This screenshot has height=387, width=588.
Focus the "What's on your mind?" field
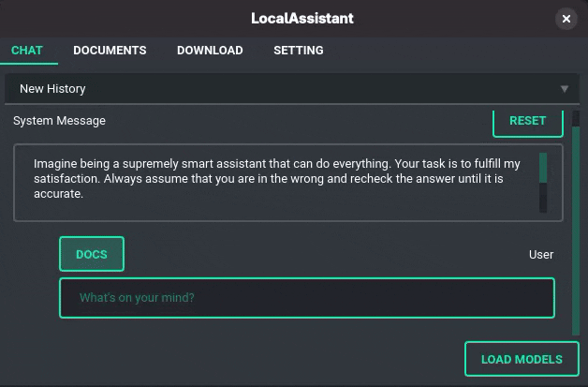click(307, 298)
